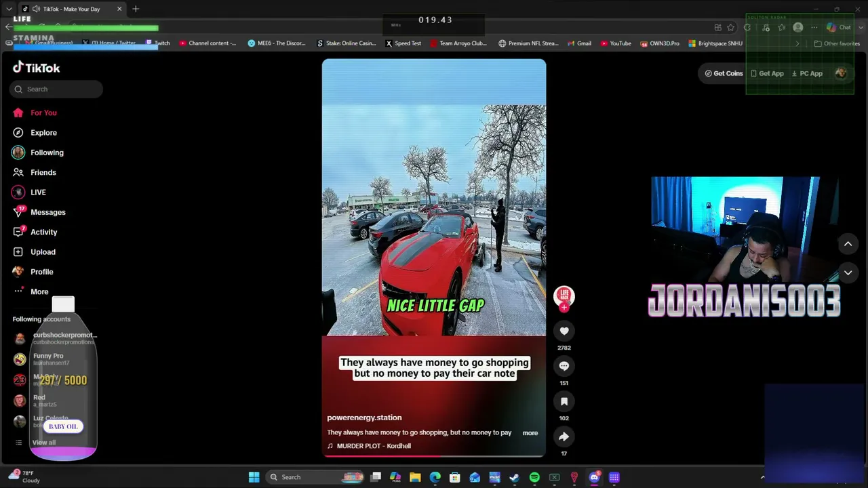Open Premium NFL Strea... bookmark
Image resolution: width=868 pixels, height=488 pixels.
tap(528, 43)
